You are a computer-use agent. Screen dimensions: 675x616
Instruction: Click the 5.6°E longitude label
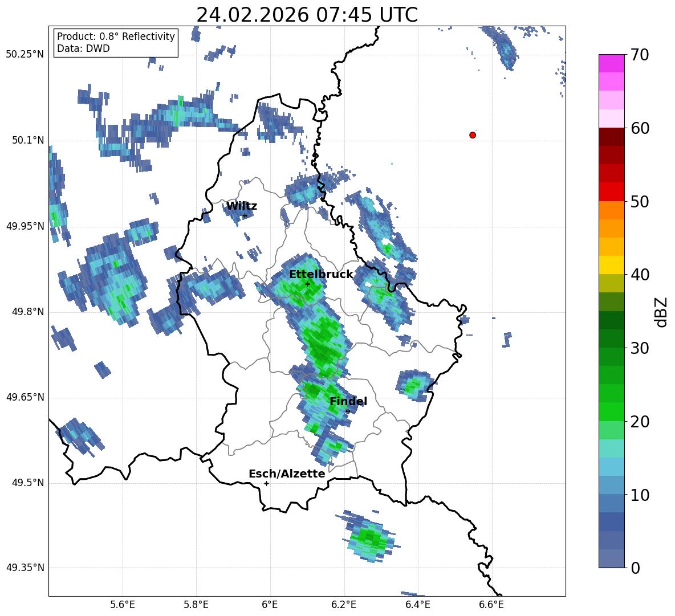tap(123, 605)
